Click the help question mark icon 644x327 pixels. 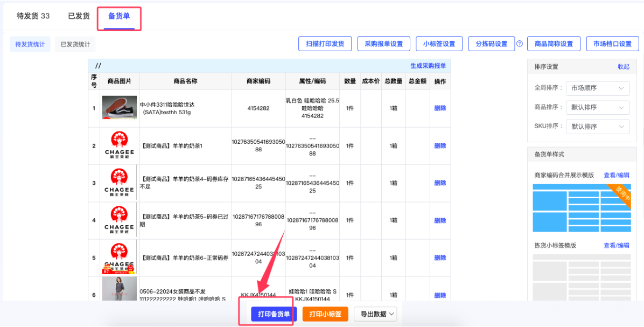point(520,44)
